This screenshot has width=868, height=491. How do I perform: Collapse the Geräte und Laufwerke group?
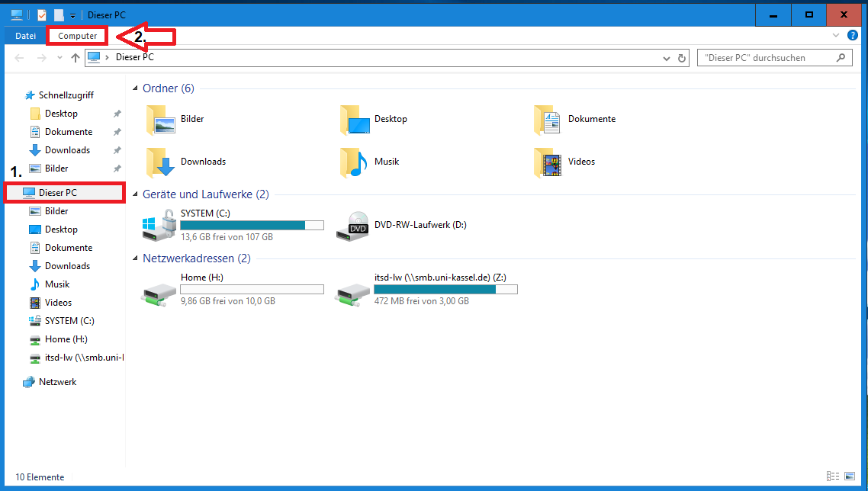pyautogui.click(x=136, y=194)
